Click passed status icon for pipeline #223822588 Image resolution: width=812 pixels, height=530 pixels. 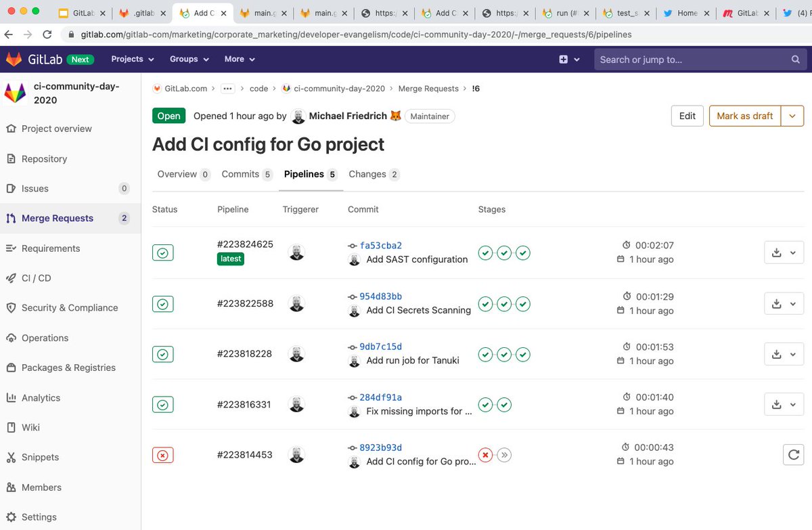point(163,304)
